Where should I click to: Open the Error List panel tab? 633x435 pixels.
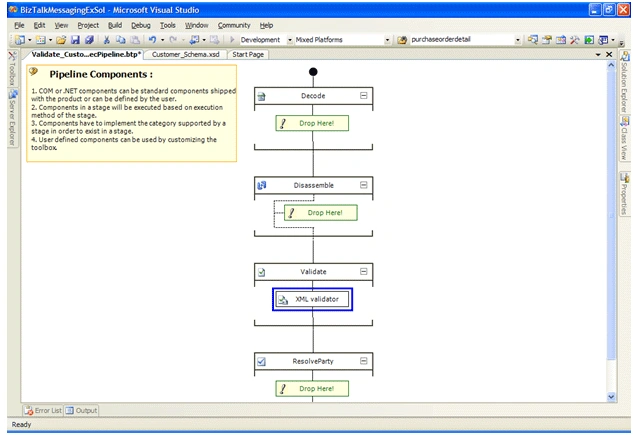tap(43, 410)
